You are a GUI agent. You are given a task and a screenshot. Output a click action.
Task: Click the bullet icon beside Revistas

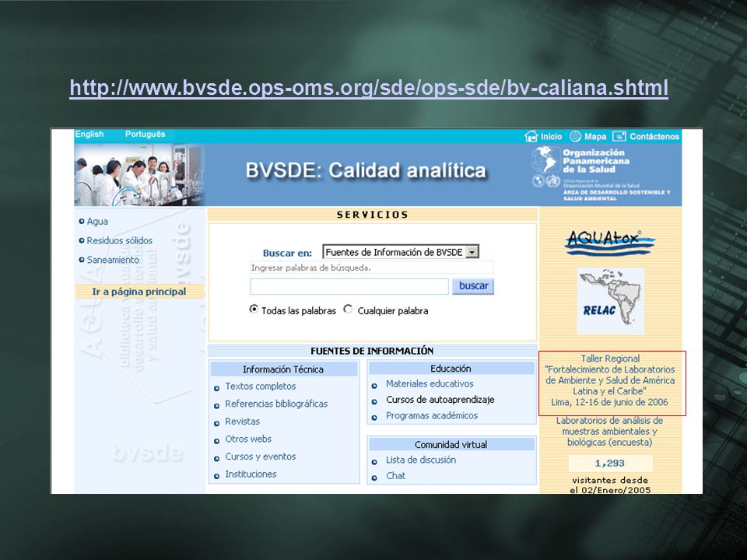point(217,423)
